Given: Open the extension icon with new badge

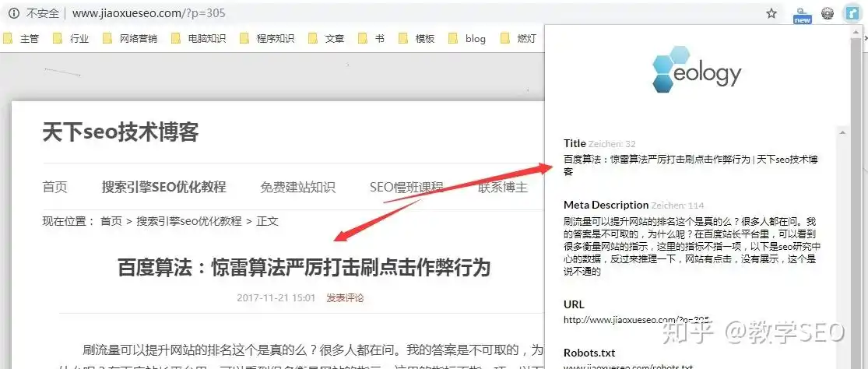Looking at the screenshot, I should point(802,14).
